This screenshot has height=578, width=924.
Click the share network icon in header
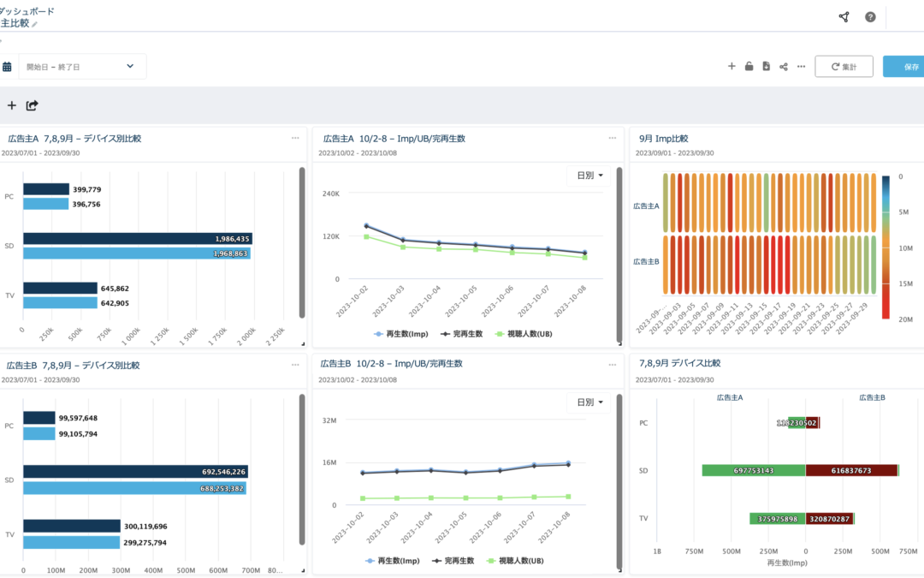tap(844, 17)
